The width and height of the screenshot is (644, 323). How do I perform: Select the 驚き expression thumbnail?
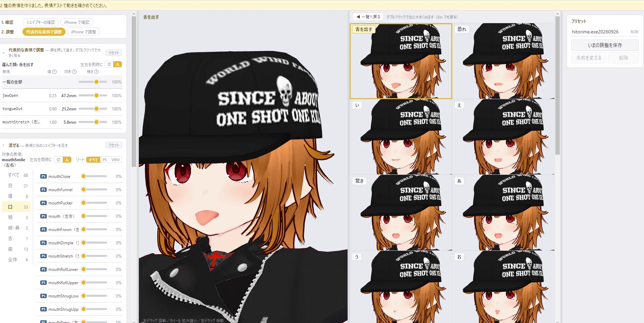coord(401,213)
